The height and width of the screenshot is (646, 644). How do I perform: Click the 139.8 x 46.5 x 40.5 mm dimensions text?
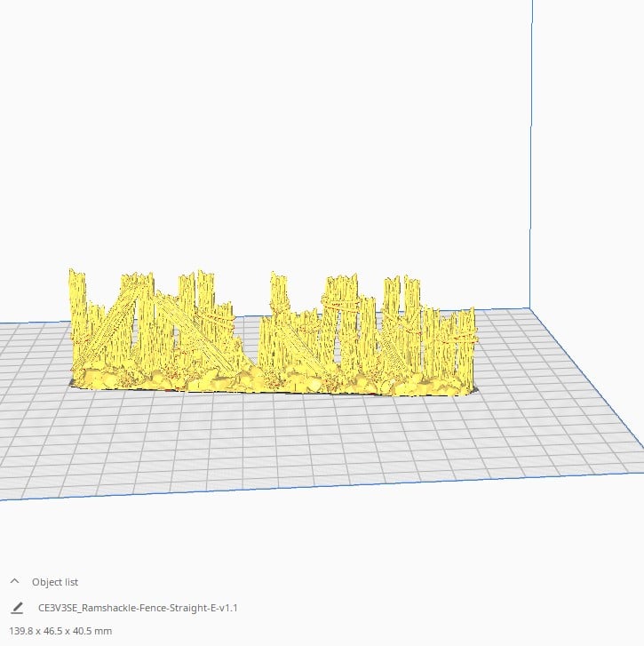(60, 631)
